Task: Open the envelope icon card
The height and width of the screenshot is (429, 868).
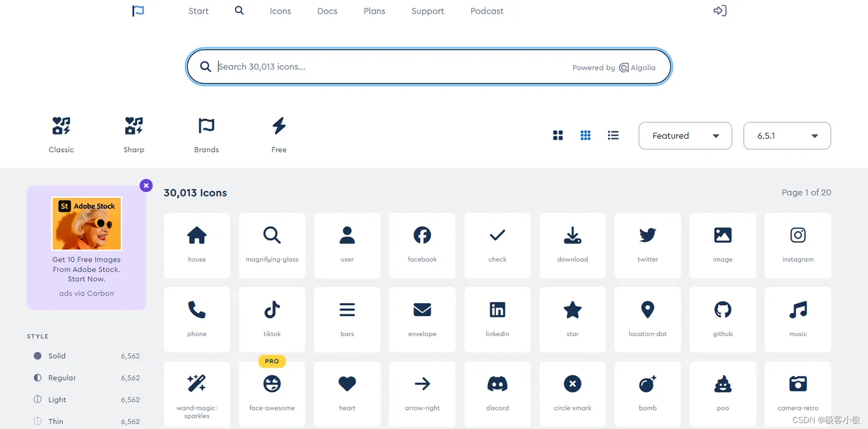Action: (422, 320)
